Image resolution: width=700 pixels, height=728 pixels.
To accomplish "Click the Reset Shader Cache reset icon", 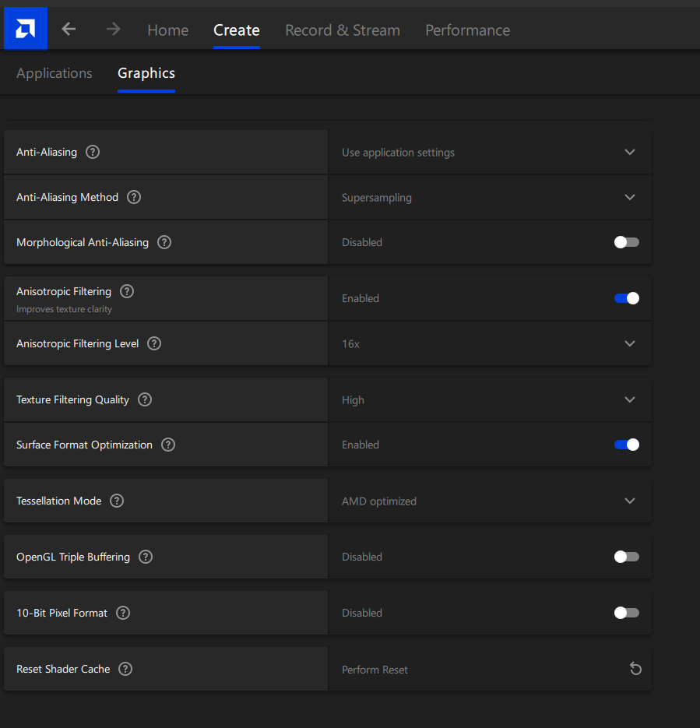I will [x=635, y=669].
